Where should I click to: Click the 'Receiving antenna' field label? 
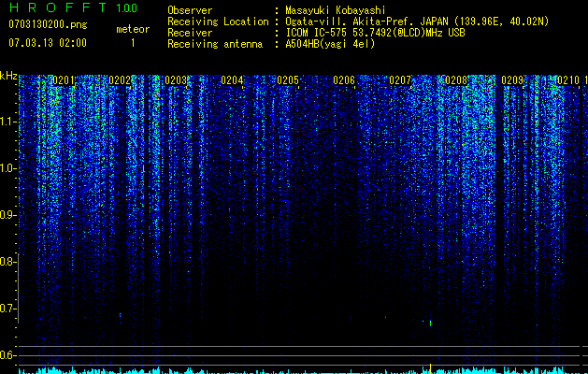pos(215,44)
